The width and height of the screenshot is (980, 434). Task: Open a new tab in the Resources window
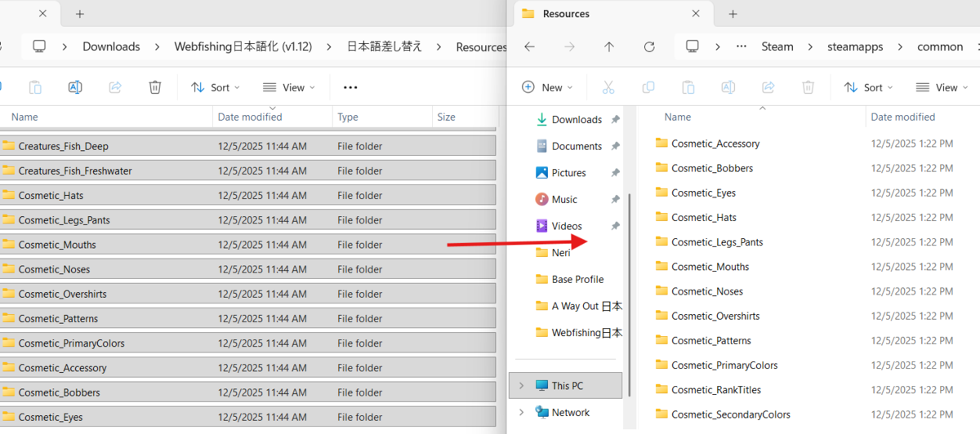coord(733,14)
